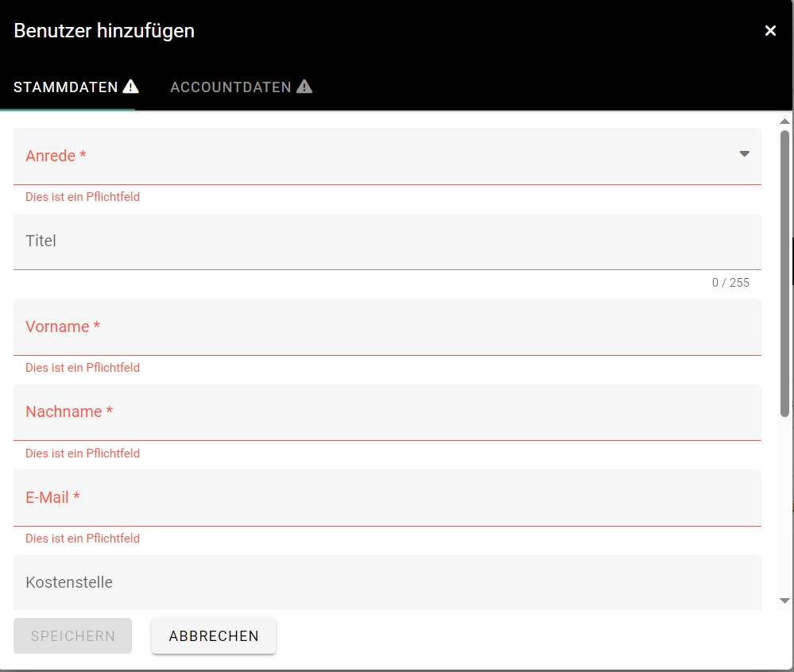794x672 pixels.
Task: Click the Kostenstelle input field
Action: pos(386,583)
